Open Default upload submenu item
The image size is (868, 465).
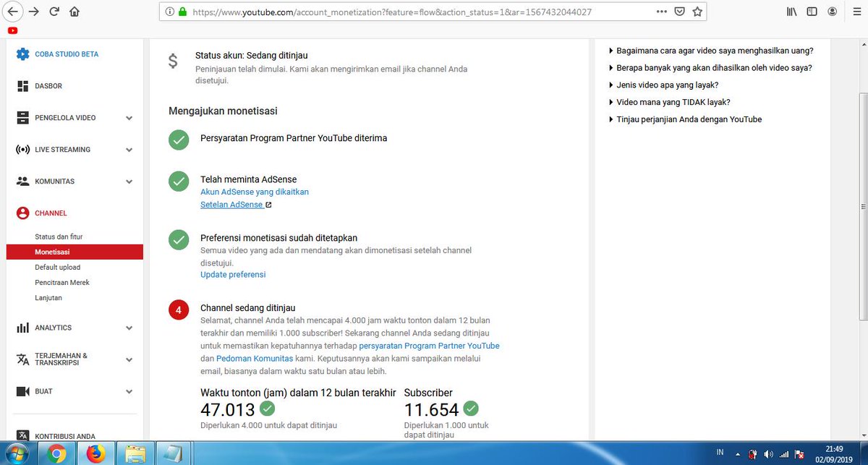(57, 268)
